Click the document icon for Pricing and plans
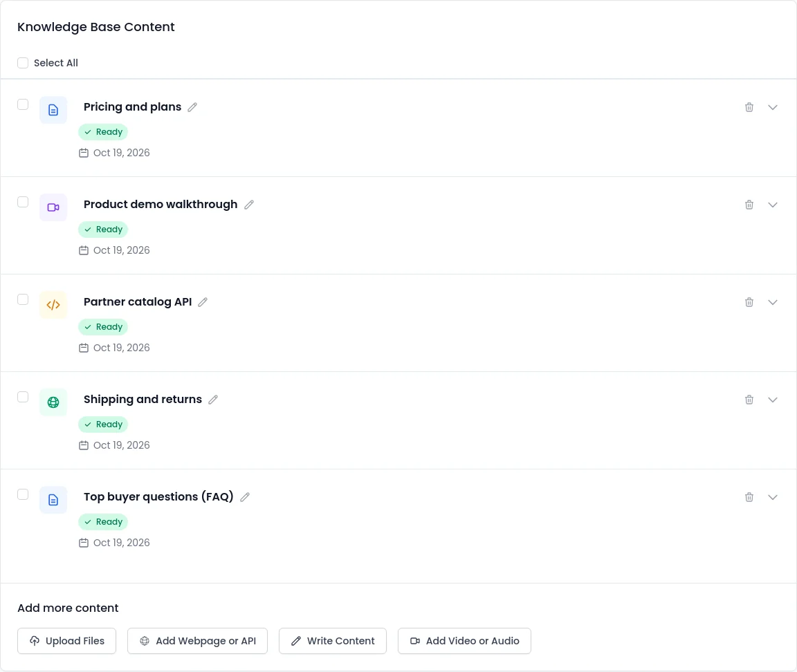The width and height of the screenshot is (797, 672). point(53,110)
